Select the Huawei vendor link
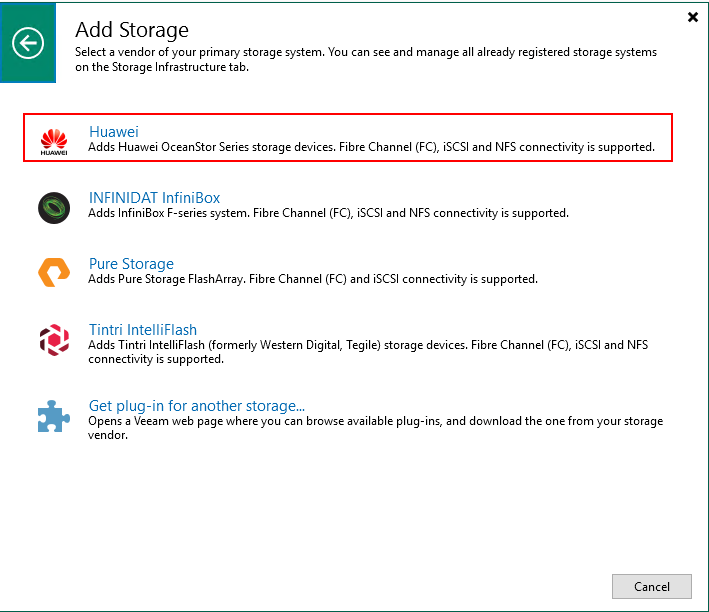The image size is (709, 612). 113,132
